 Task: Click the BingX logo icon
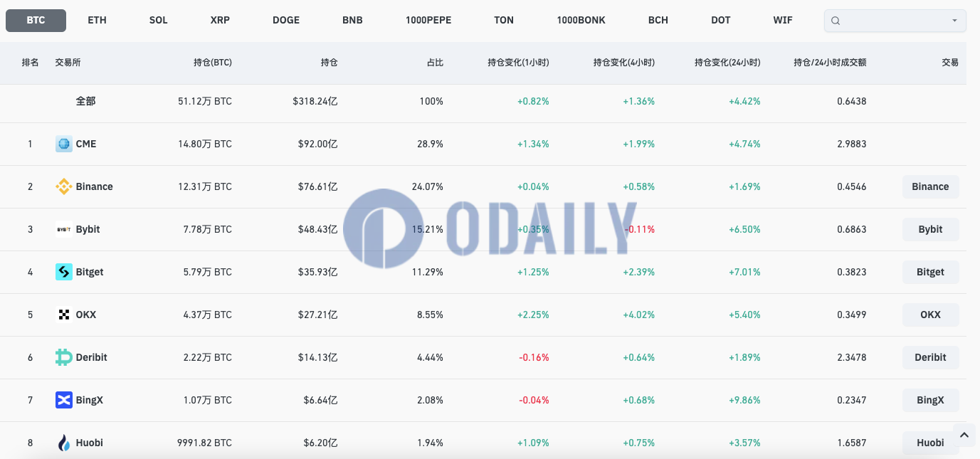[64, 400]
